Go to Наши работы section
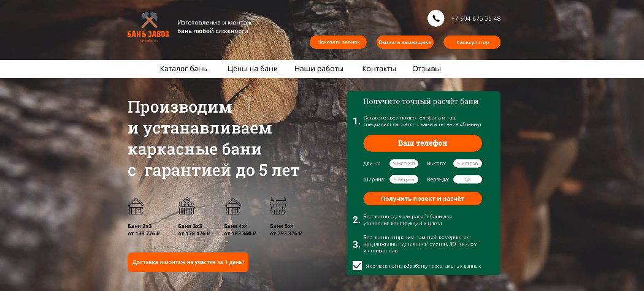644x291 pixels. 319,69
